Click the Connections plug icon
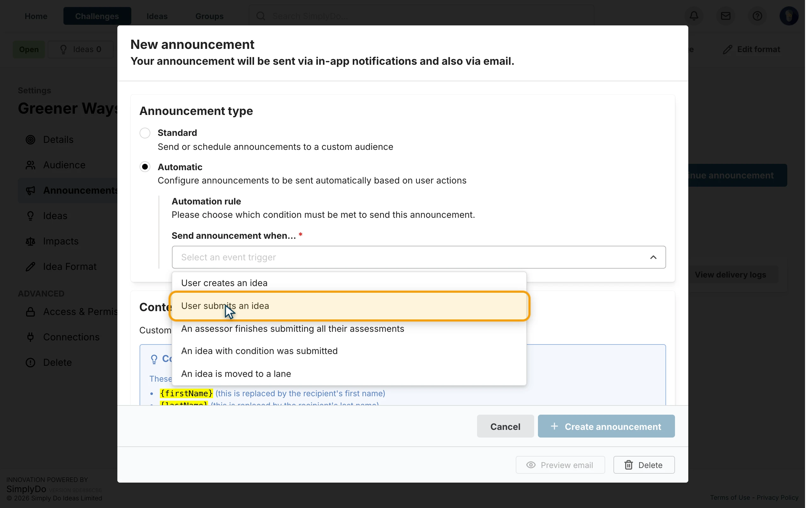The height and width of the screenshot is (508, 812). coord(30,337)
